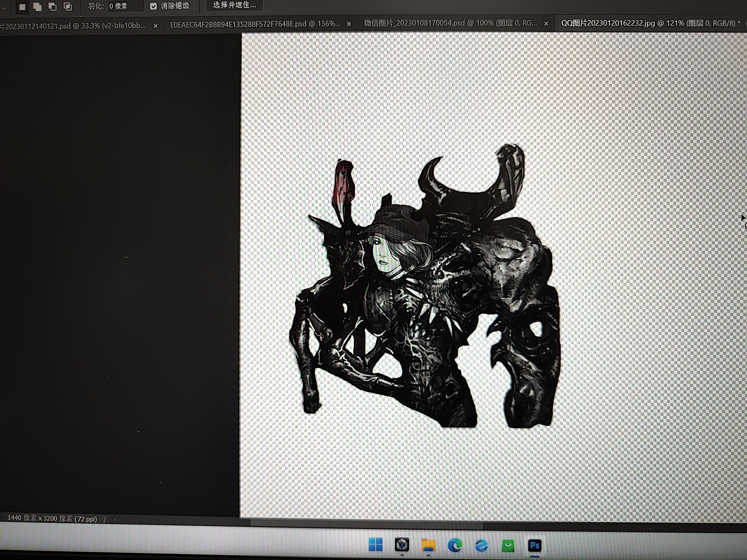Expand the status bar info arrow
This screenshot has width=747, height=560.
105,519
